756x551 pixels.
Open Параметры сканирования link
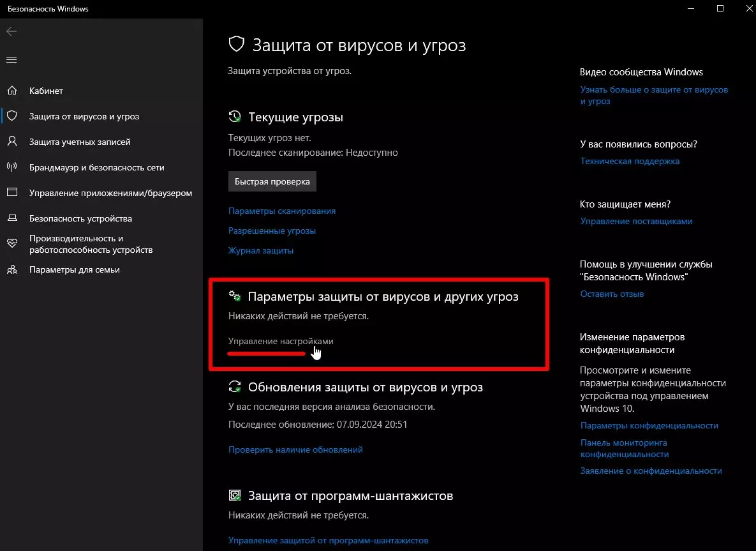pos(281,211)
